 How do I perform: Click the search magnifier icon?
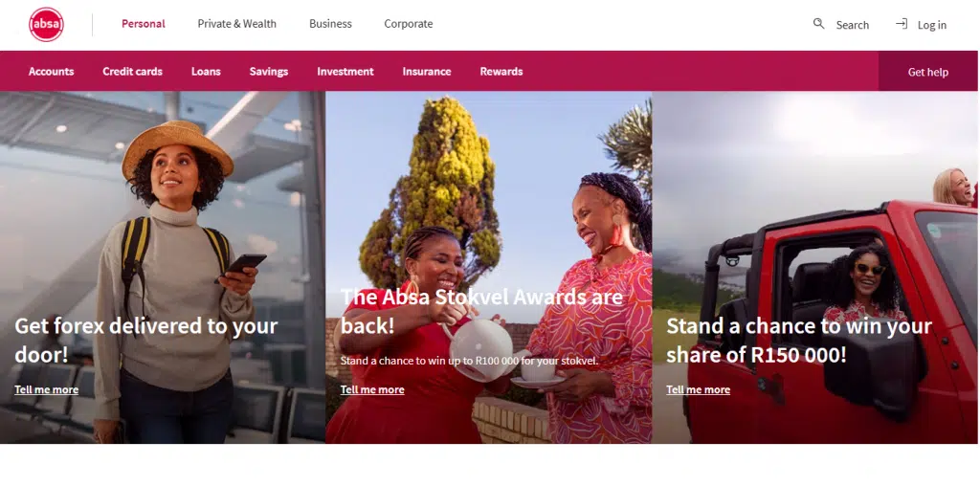pyautogui.click(x=818, y=24)
